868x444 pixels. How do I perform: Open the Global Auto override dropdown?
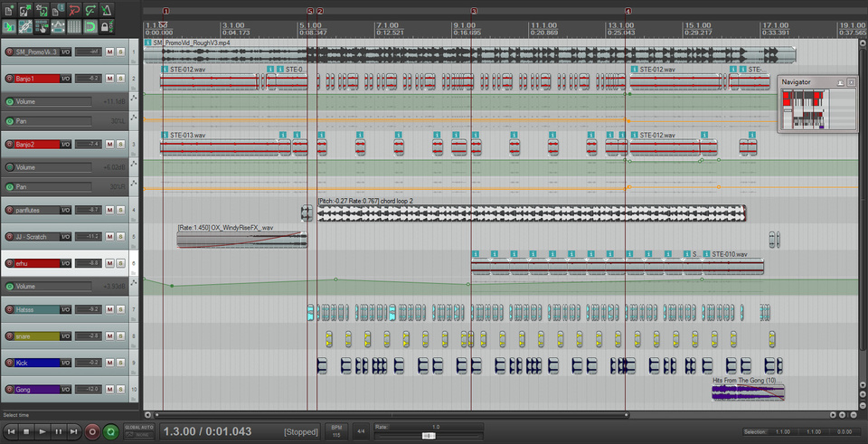pos(138,432)
